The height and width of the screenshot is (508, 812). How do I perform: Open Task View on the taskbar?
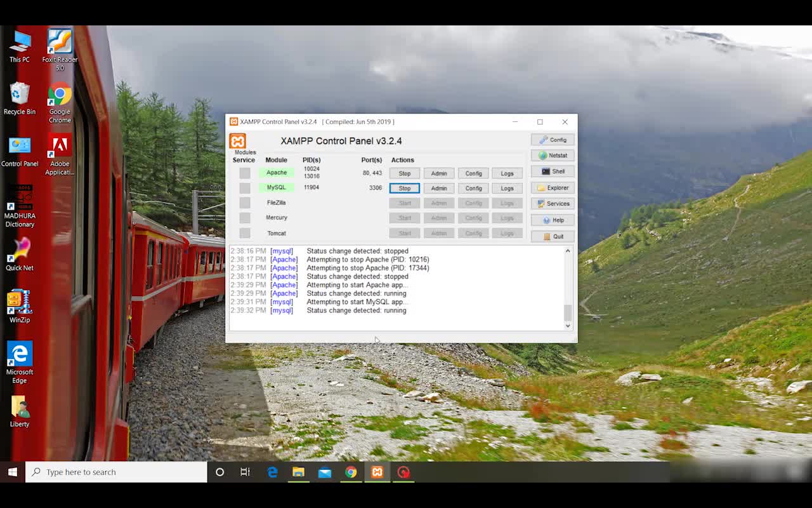(x=245, y=472)
